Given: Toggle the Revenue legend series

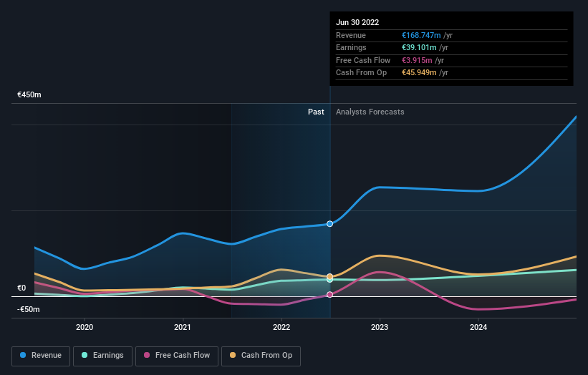Looking at the screenshot, I should (41, 356).
